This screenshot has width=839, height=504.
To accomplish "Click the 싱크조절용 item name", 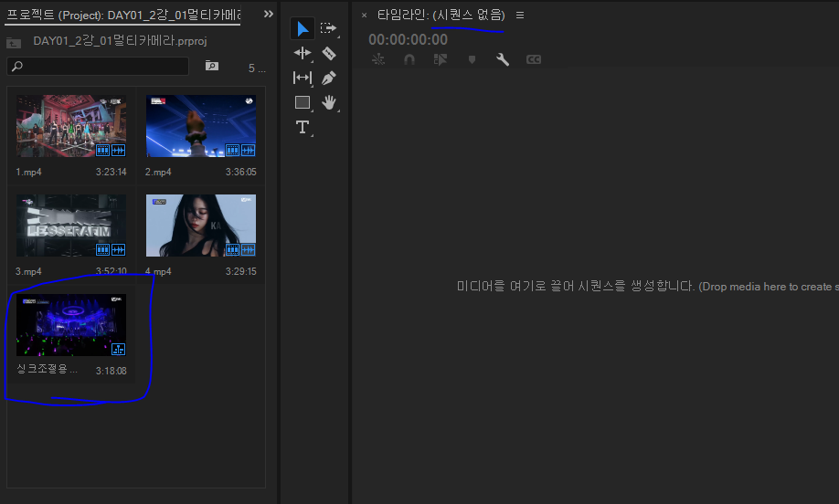I will [x=47, y=369].
